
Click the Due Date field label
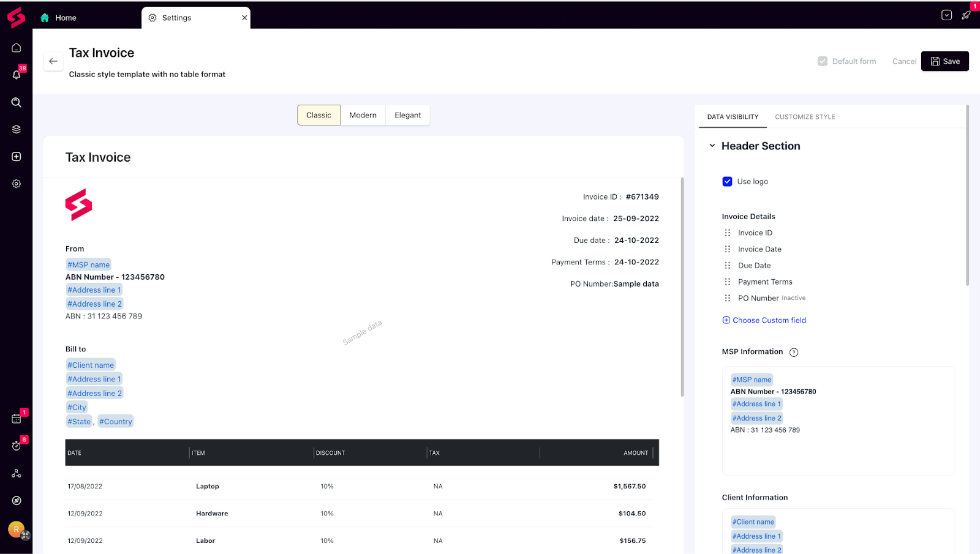tap(755, 266)
